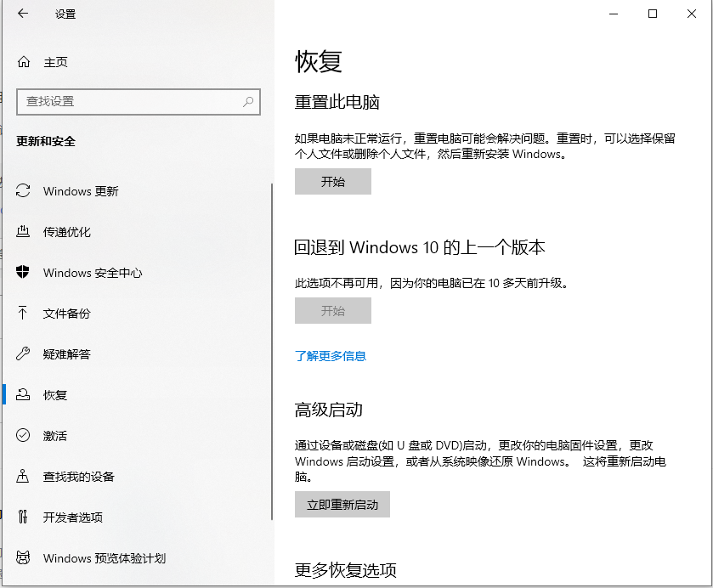Go to 传递优化 page
Screen dimensions: 713x588
pos(67,232)
